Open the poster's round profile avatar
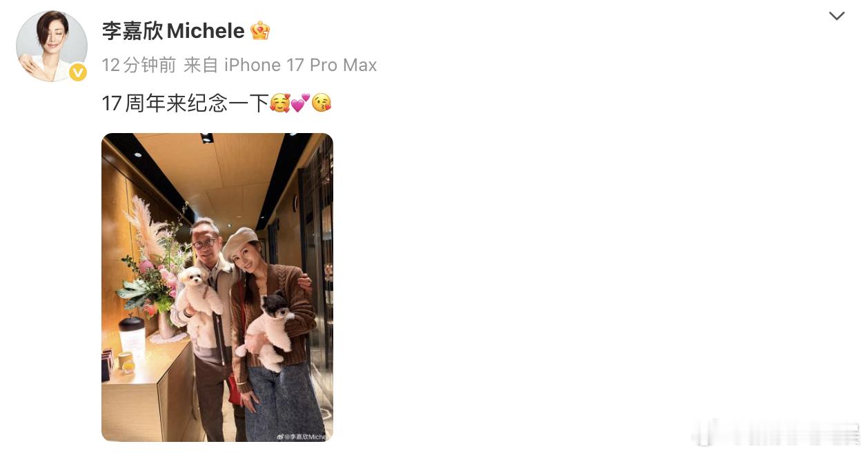This screenshot has width=868, height=455. 52,46
